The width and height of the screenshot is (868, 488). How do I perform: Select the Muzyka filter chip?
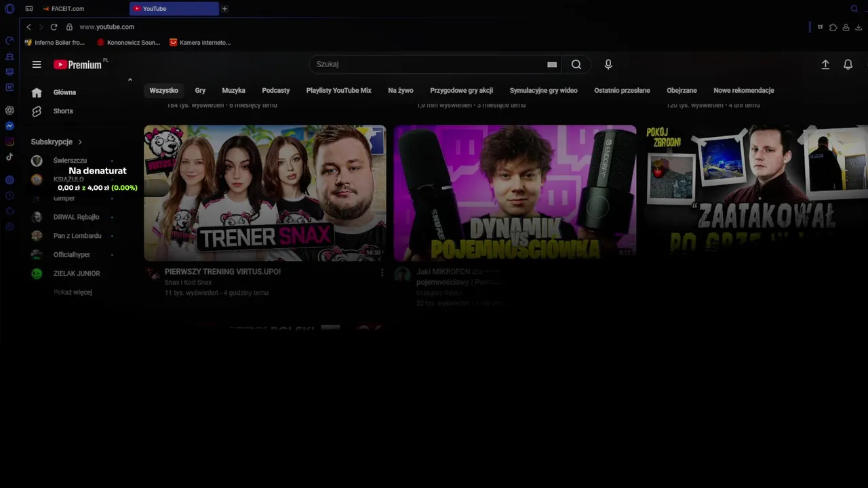234,90
